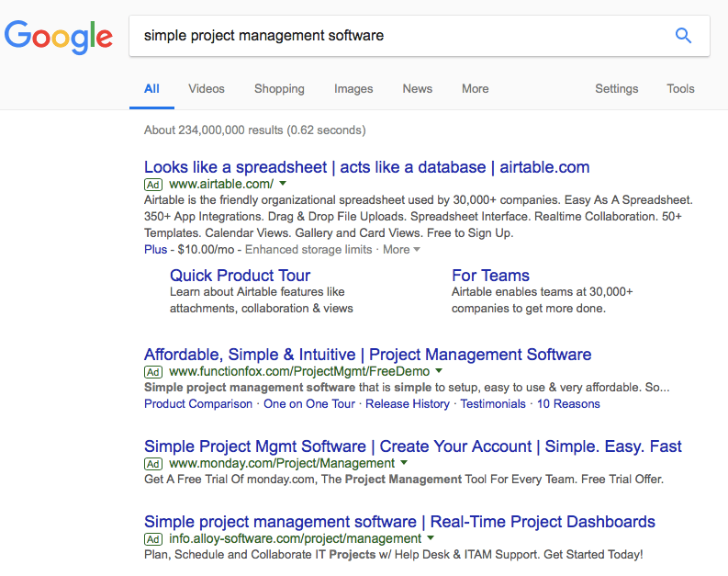Click the Google logo
The image size is (728, 576).
[x=59, y=37]
